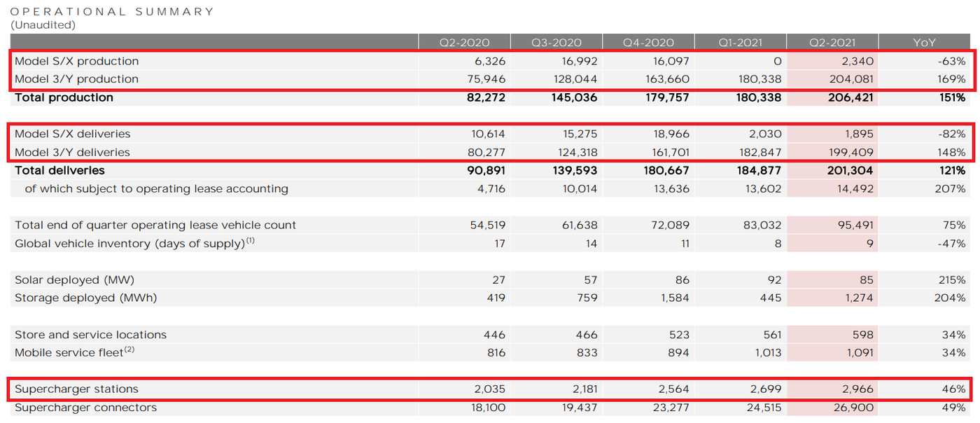Click the Operational Summary title

coord(112,12)
